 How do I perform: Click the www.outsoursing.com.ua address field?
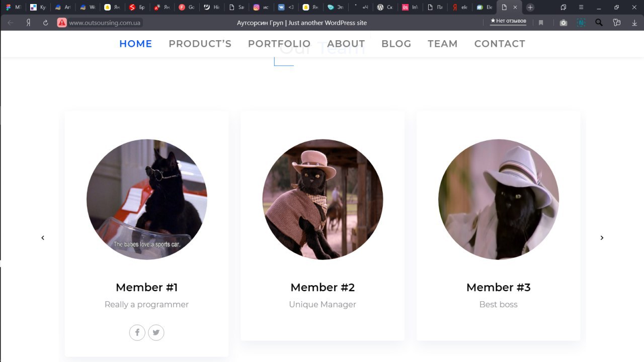click(x=105, y=23)
